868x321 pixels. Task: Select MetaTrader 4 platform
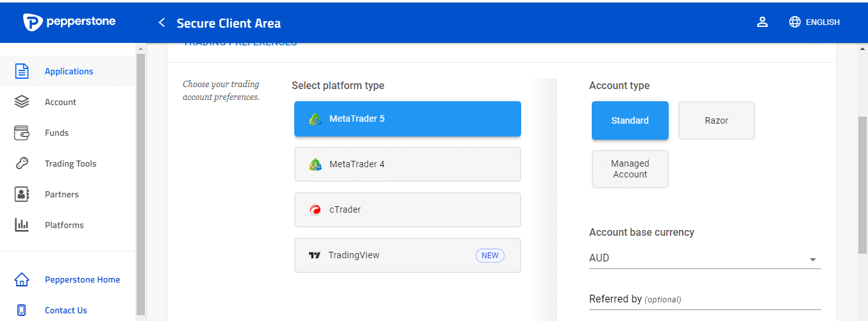(x=408, y=165)
